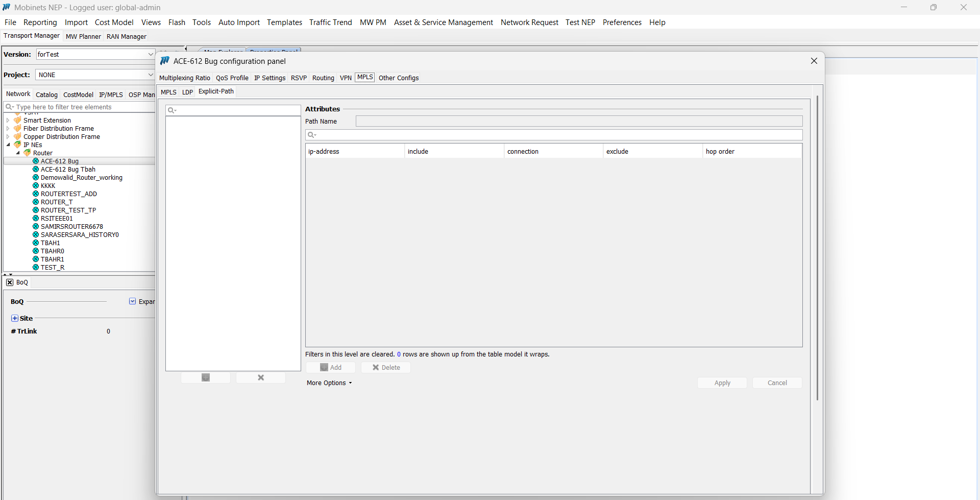This screenshot has height=500, width=980.
Task: Expand the Fiber Distribution Frame node
Action: (8, 129)
